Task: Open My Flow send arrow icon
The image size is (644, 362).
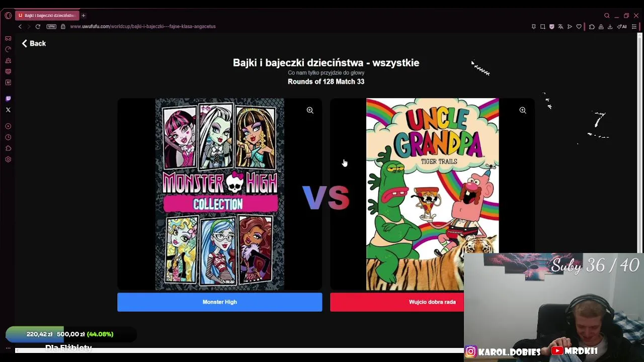Action: [570, 27]
